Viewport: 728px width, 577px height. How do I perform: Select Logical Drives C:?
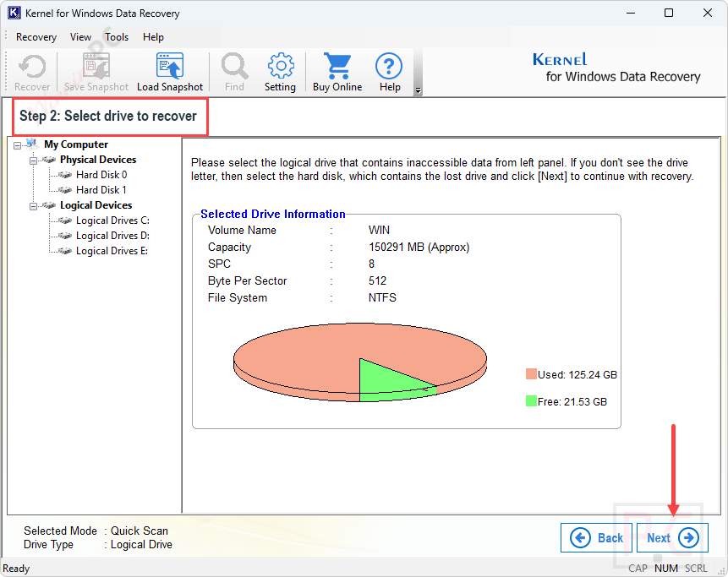click(x=112, y=220)
